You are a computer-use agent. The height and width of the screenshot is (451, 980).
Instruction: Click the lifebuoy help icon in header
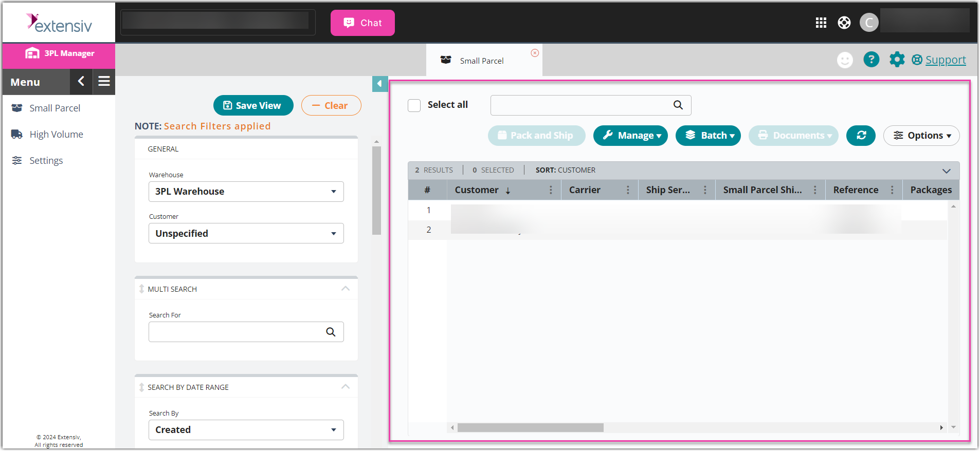844,23
